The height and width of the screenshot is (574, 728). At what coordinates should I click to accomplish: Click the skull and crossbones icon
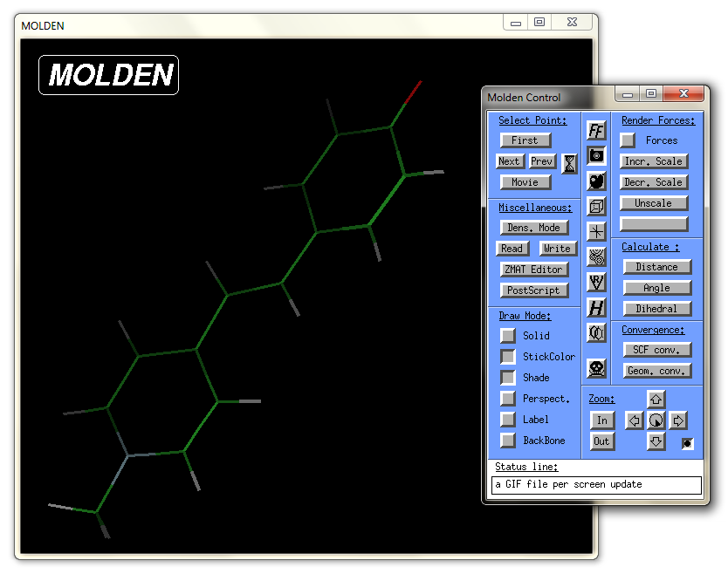coord(596,368)
